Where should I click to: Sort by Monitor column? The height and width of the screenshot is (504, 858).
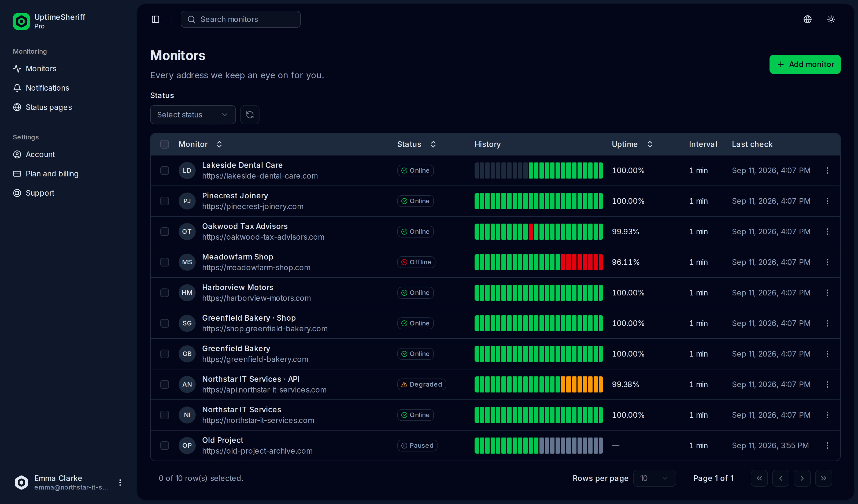point(201,144)
